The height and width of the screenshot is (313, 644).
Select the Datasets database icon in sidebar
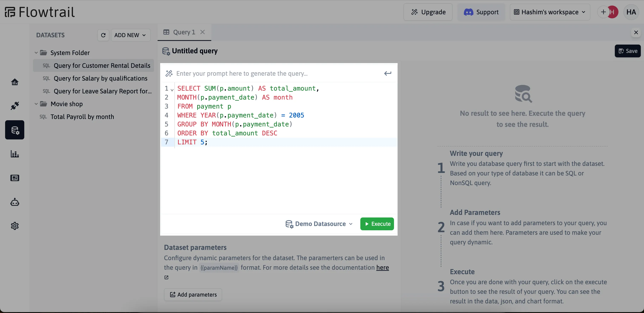[15, 130]
